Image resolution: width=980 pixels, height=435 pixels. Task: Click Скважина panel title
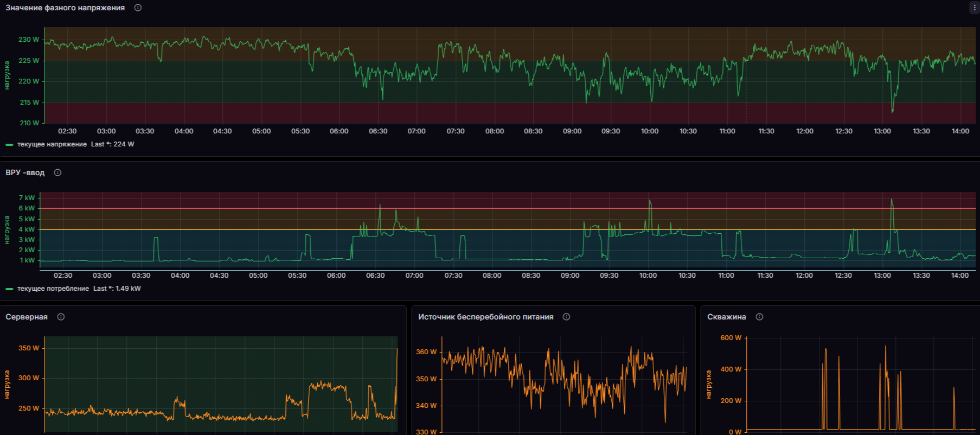click(x=726, y=317)
